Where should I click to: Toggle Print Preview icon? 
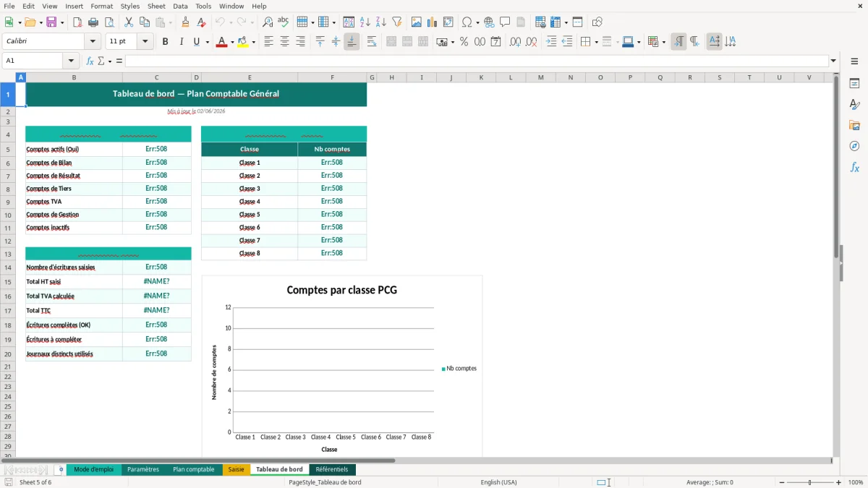pyautogui.click(x=109, y=22)
